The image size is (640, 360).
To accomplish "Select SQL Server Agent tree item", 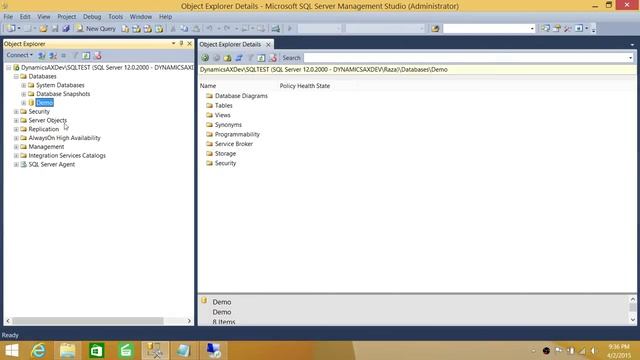I will coord(51,164).
